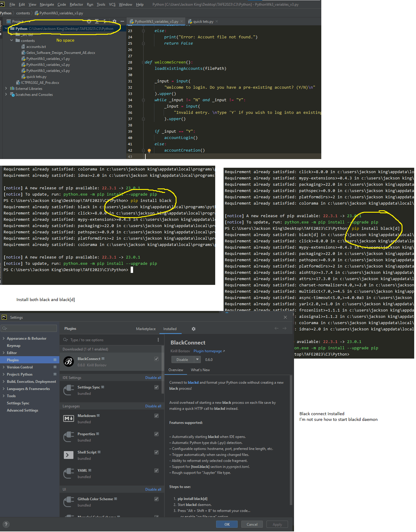Click the YAML plugin plug icon
Viewport: 416px width, 532px height.
(69, 473)
